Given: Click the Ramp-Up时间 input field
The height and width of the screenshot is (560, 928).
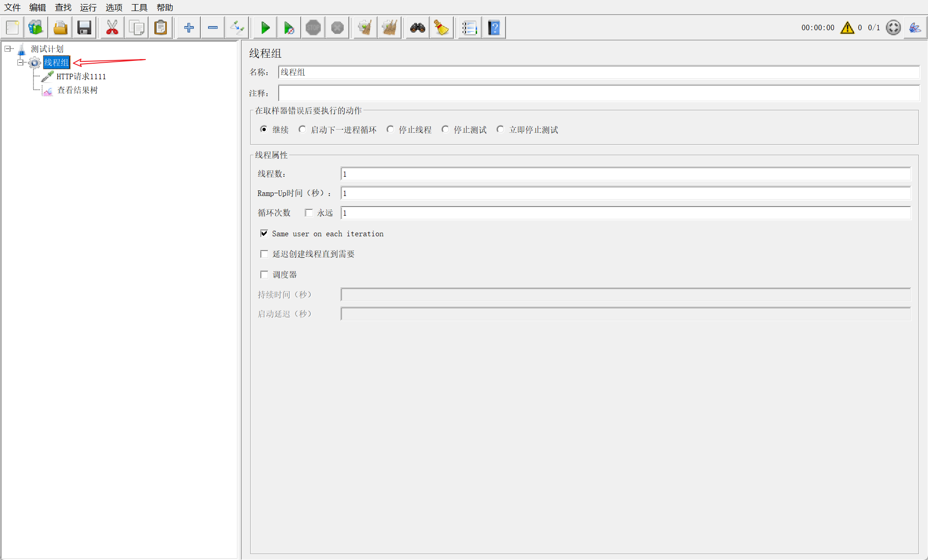Looking at the screenshot, I should [626, 193].
